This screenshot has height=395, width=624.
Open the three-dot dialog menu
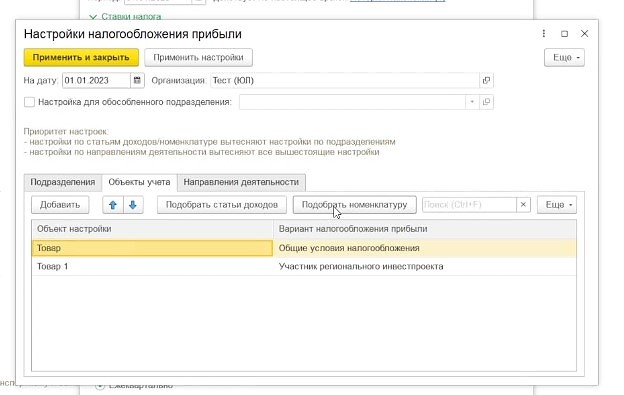coord(544,34)
